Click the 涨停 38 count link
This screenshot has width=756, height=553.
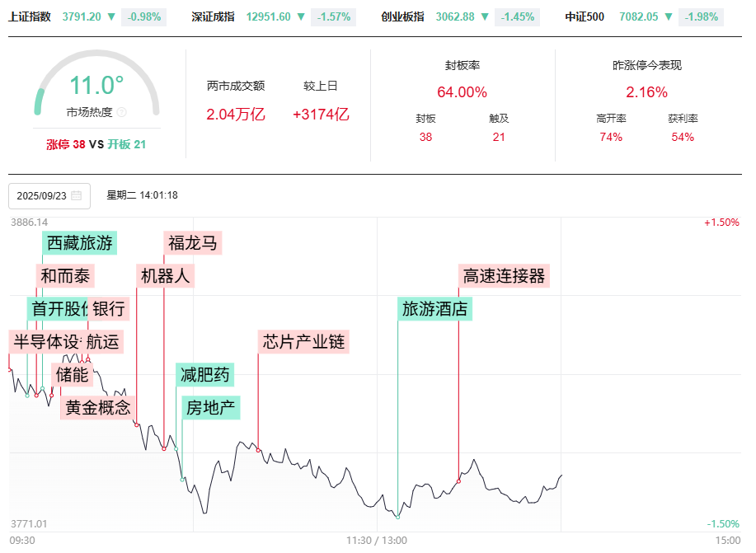(66, 144)
